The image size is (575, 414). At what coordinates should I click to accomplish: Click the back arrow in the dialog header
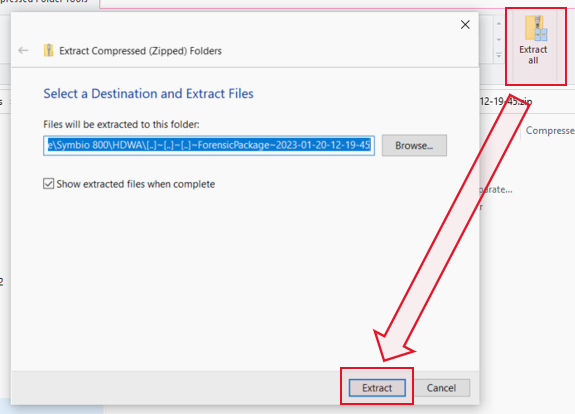23,50
